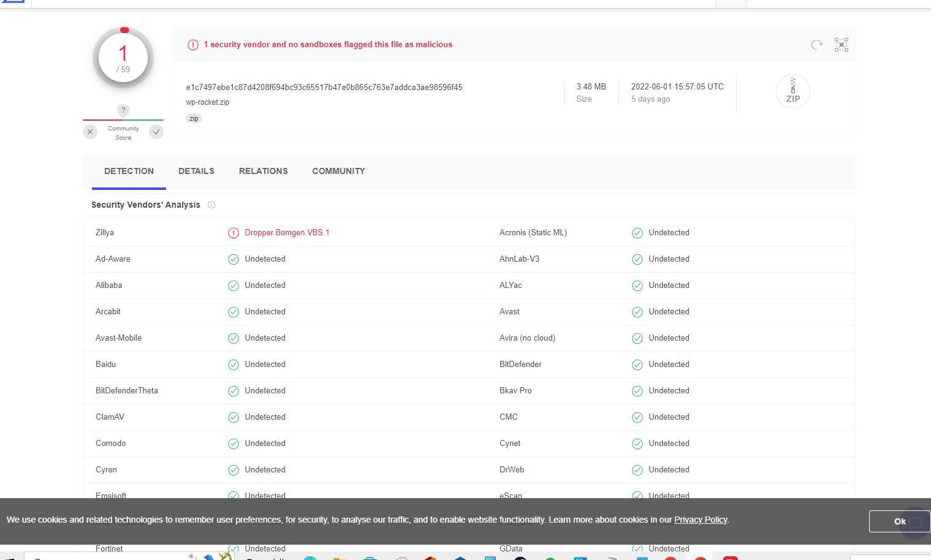Click the Alibaba undetected check icon
The height and width of the screenshot is (560, 931).
234,286
